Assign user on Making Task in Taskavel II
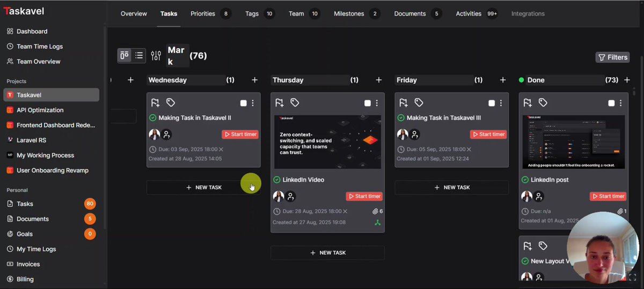Screen dimensions: 644x289 (167, 135)
